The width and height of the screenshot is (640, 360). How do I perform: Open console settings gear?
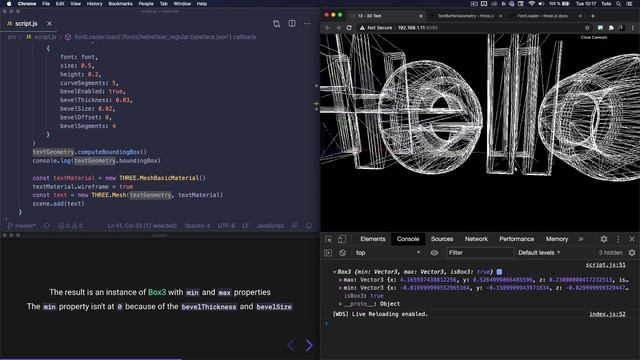coord(632,253)
